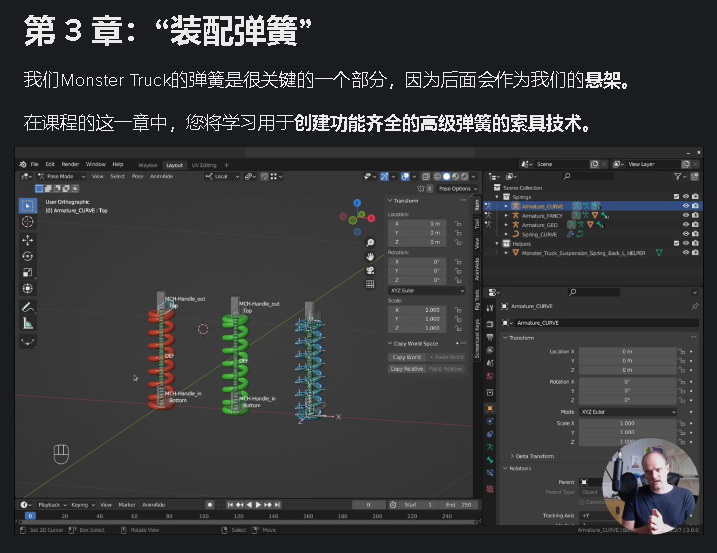Open the Pose menu in viewport header
Screen dimensions: 717x553
pos(137,176)
